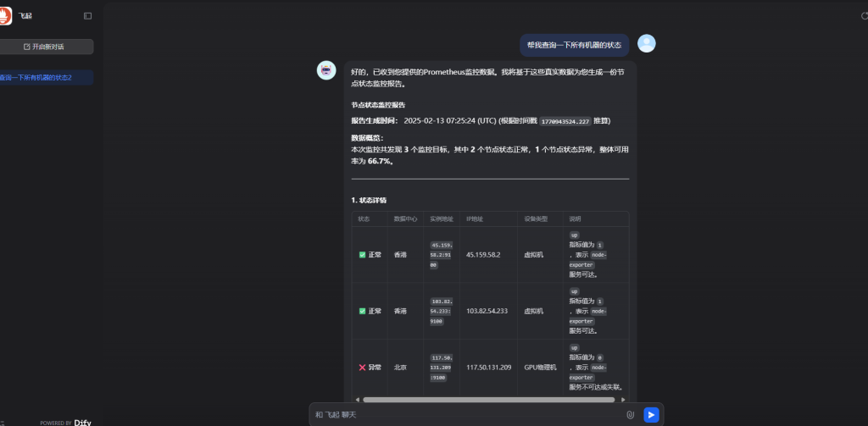Click the 飞起 app logo icon
The height and width of the screenshot is (426, 868).
pyautogui.click(x=6, y=16)
